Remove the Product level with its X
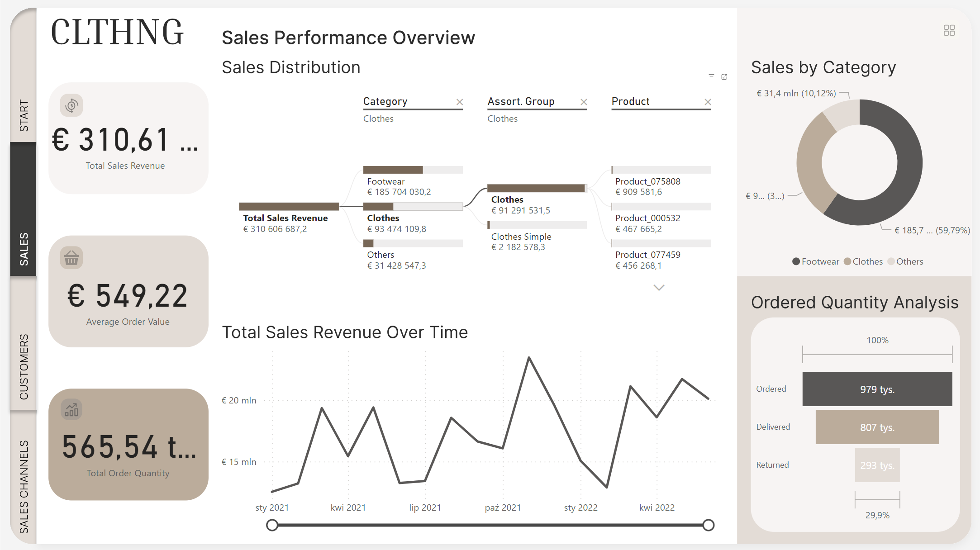This screenshot has width=980, height=550. [708, 102]
